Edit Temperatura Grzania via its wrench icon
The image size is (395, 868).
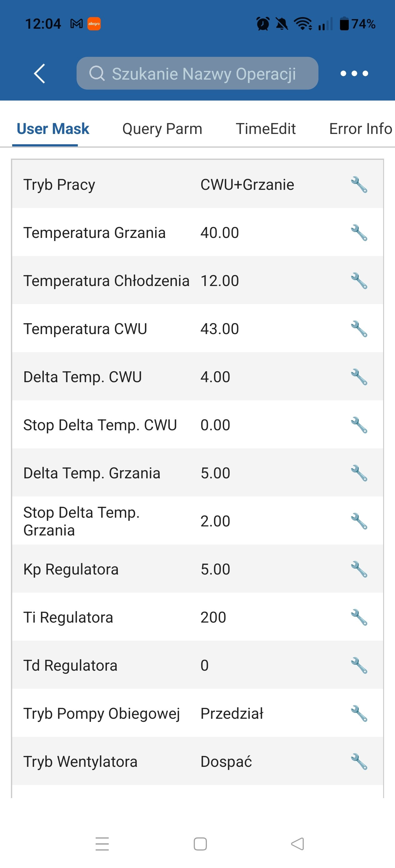coord(359,233)
